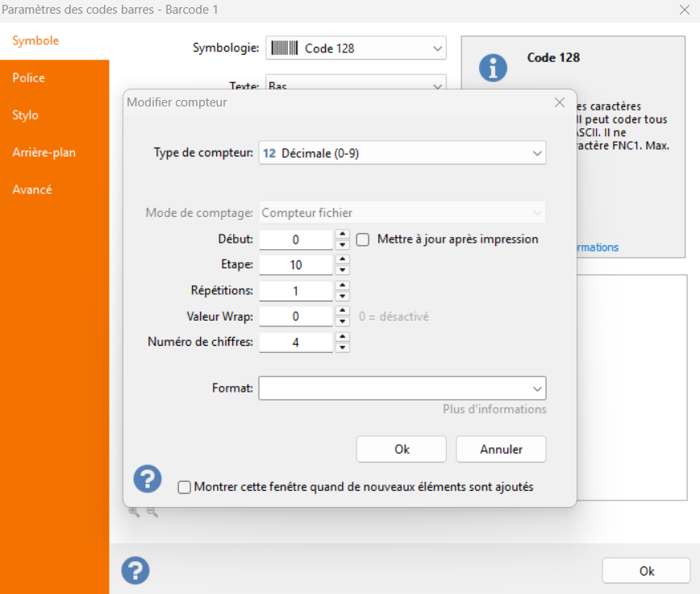Click Ok button in Modifier compteur dialog
This screenshot has width=700, height=594.
401,450
